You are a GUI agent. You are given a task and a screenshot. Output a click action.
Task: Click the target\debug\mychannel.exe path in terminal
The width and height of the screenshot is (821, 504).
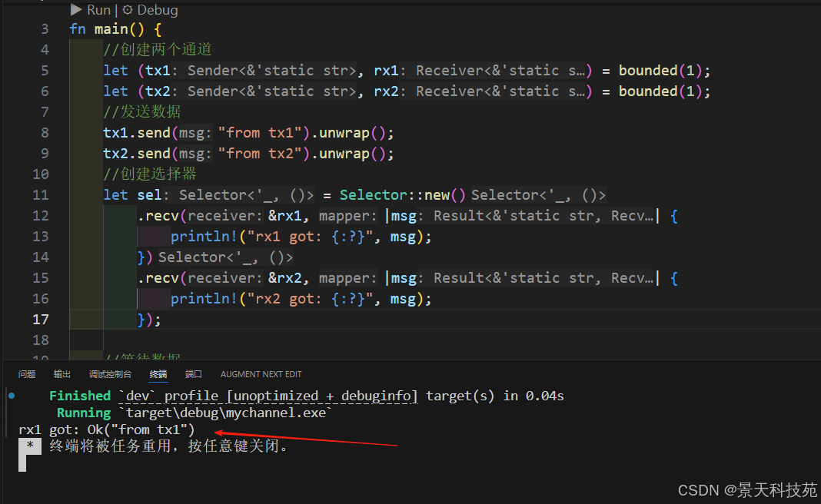tap(226, 413)
